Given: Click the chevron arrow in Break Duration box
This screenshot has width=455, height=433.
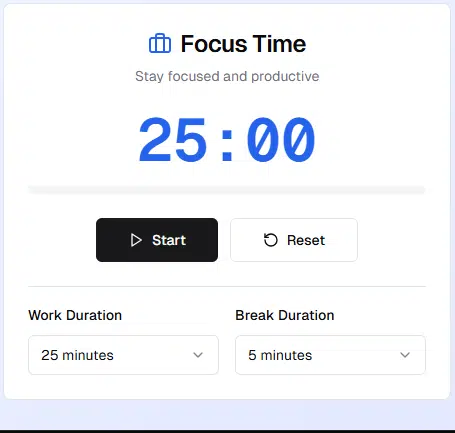Looking at the screenshot, I should point(405,355).
